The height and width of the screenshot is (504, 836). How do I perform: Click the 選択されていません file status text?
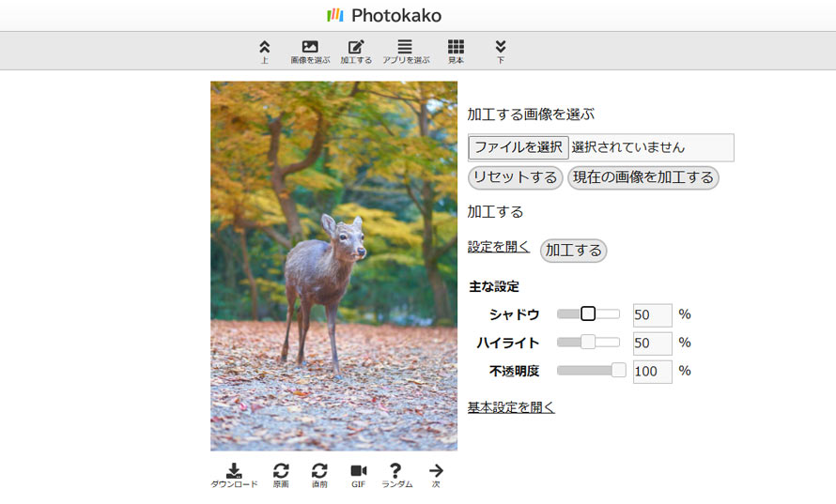pyautogui.click(x=628, y=147)
